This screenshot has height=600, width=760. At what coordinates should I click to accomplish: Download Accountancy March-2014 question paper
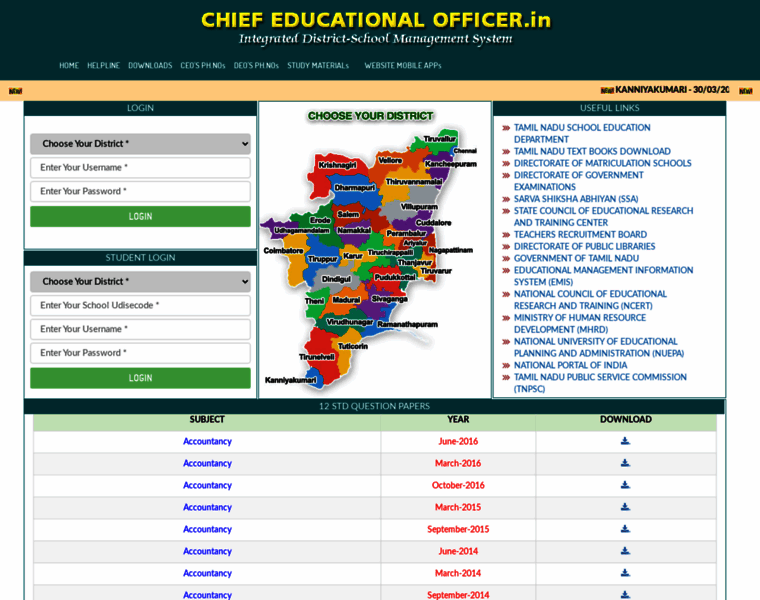(x=625, y=573)
